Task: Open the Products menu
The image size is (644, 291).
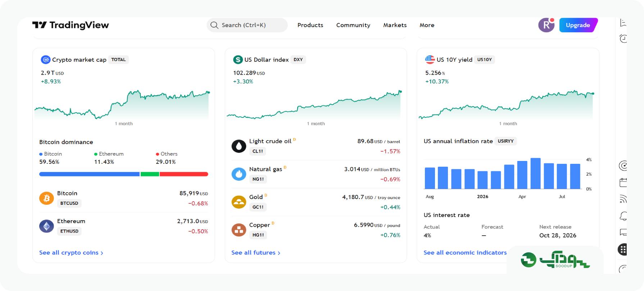Action: tap(310, 25)
